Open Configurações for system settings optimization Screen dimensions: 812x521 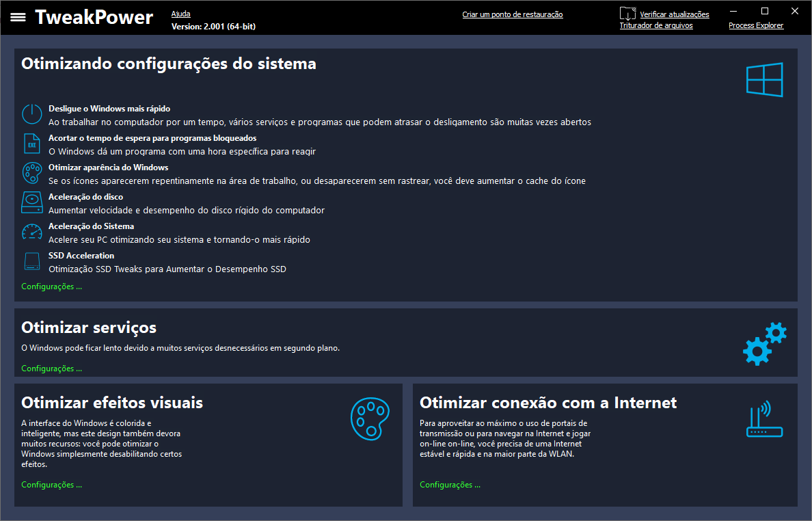(x=51, y=286)
